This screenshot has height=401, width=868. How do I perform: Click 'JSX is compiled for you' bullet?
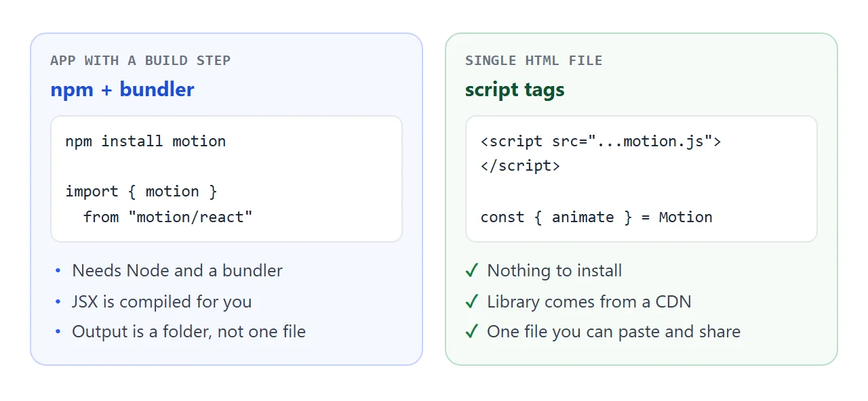(x=162, y=301)
